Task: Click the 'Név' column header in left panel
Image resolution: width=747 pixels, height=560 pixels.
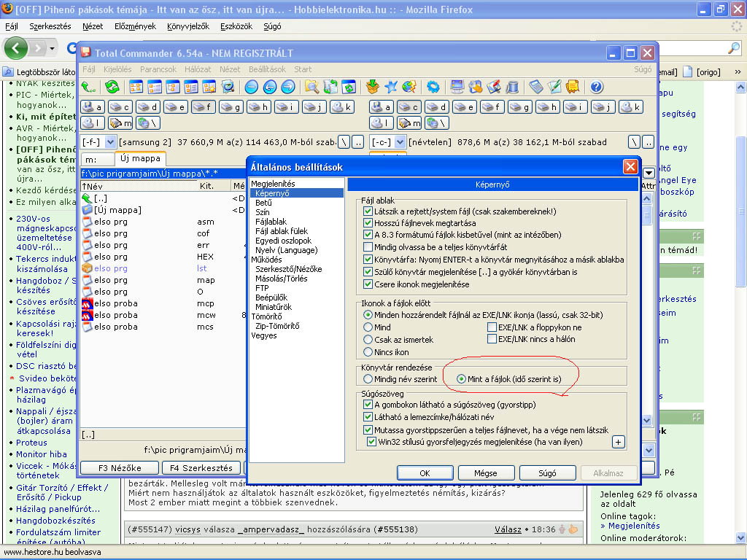Action: click(139, 186)
